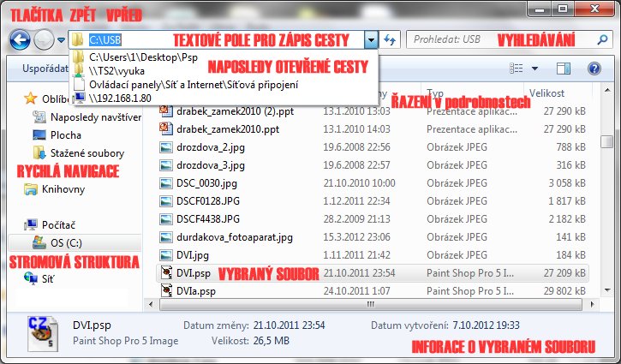Open the recent pages arrow beside the Forward button
Viewport: 621px width, 364px height.
62,40
